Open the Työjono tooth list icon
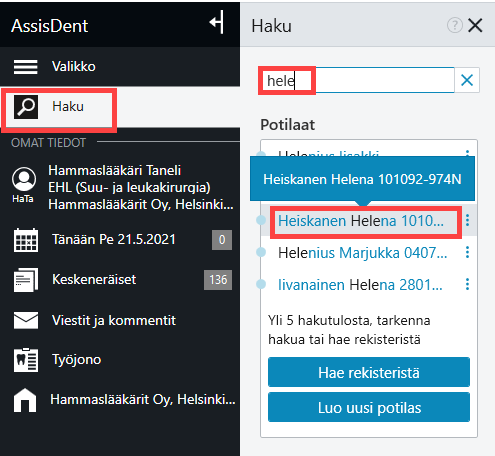 26,360
